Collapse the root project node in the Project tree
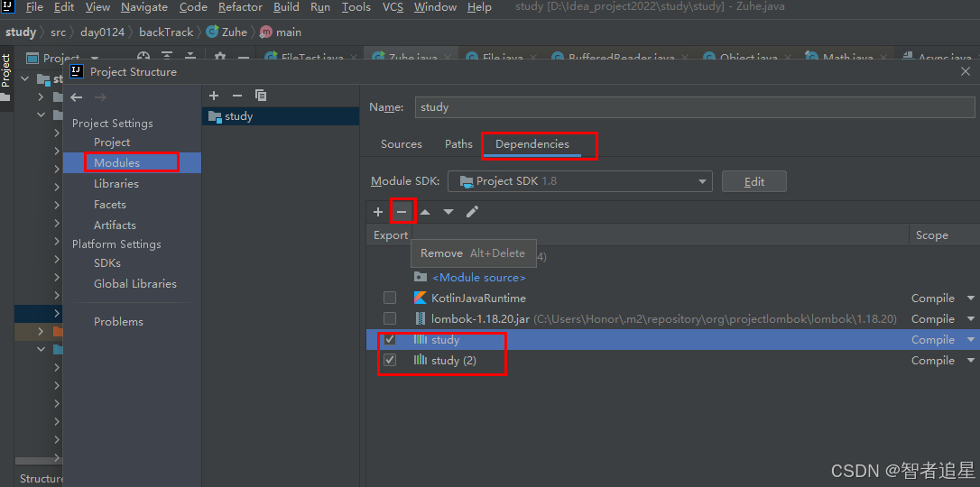Viewport: 980px width, 487px height. [25, 78]
